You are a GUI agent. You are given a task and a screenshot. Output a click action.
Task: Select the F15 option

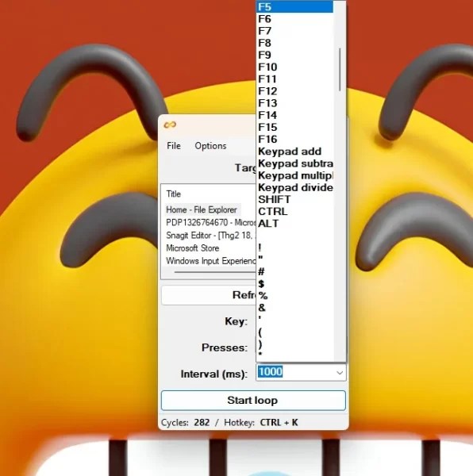pyautogui.click(x=294, y=127)
